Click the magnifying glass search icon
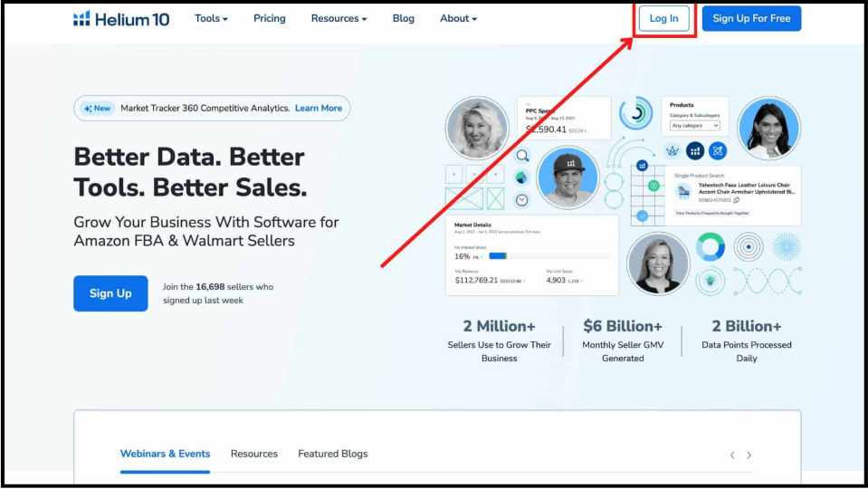This screenshot has width=868, height=489. tap(522, 155)
